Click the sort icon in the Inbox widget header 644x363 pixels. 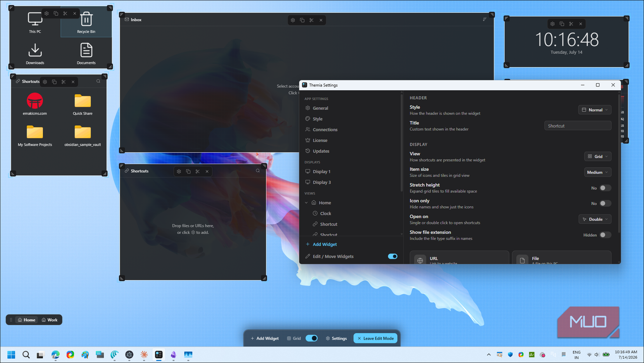pos(485,19)
